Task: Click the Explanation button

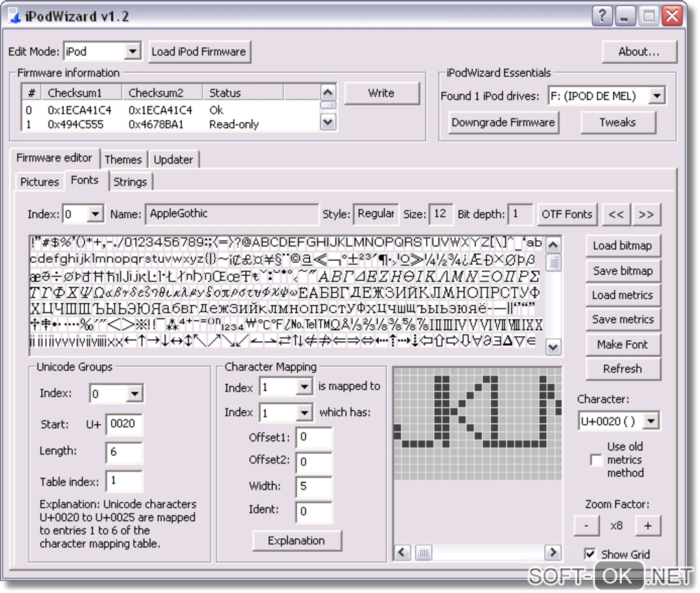Action: [x=297, y=541]
